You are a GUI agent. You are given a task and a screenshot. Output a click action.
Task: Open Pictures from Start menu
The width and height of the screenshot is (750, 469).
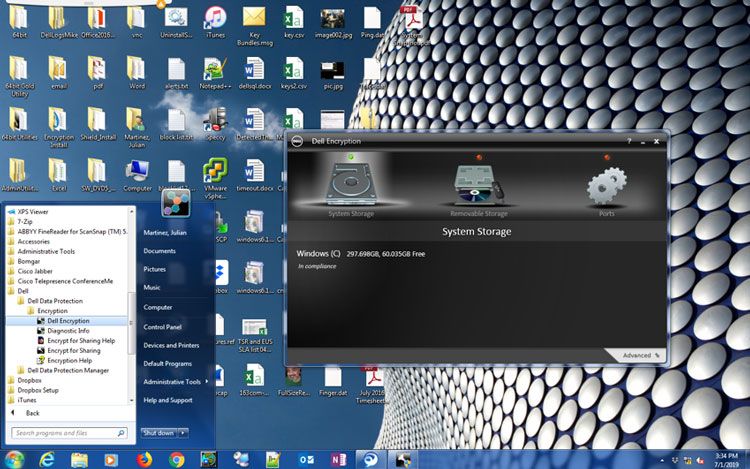pyautogui.click(x=154, y=269)
